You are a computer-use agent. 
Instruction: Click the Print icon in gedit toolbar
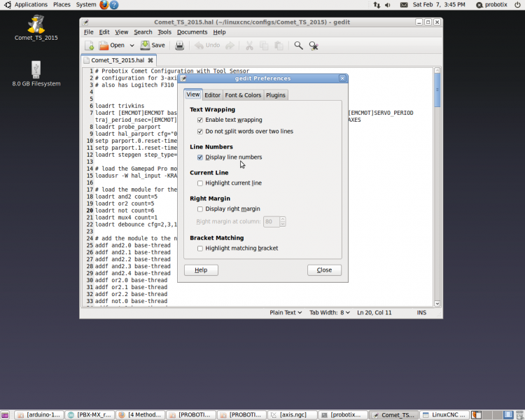click(x=179, y=45)
